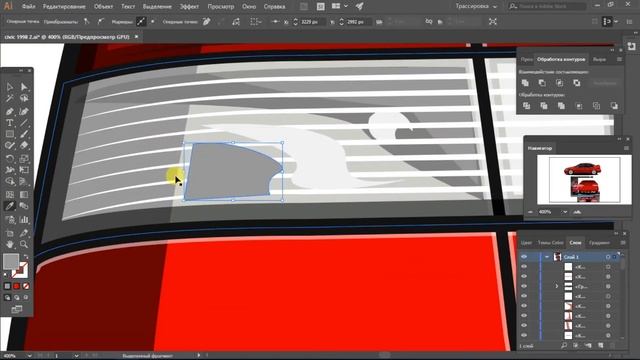Select the Scale tool
640x360 pixels.
click(x=24, y=158)
